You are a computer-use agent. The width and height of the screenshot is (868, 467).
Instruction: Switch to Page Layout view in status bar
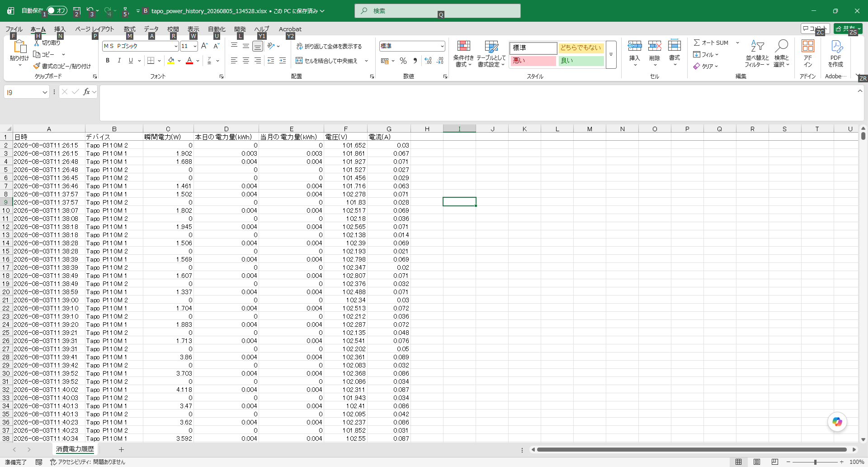click(x=756, y=462)
